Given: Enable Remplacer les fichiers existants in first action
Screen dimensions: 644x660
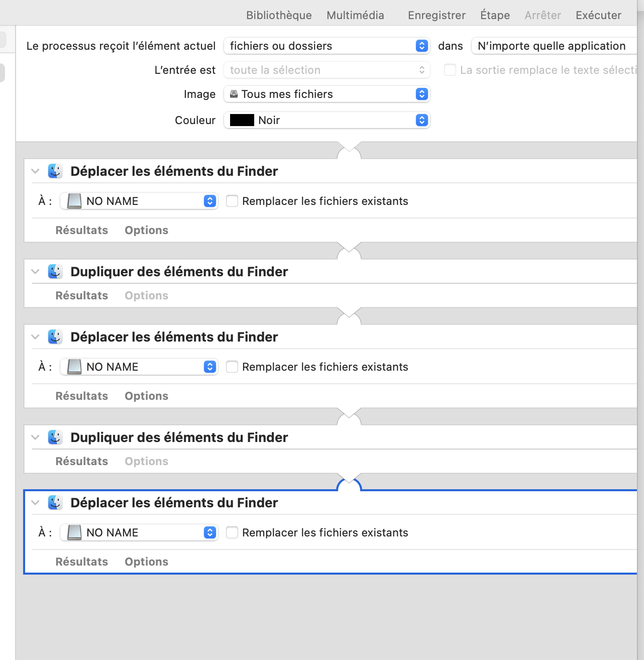Looking at the screenshot, I should click(x=232, y=201).
